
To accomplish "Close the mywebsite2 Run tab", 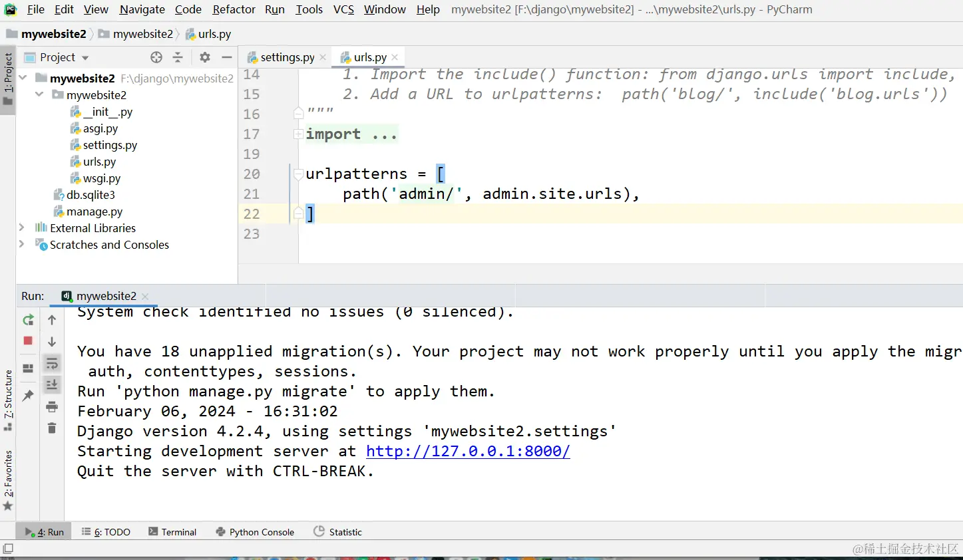I will [x=145, y=296].
